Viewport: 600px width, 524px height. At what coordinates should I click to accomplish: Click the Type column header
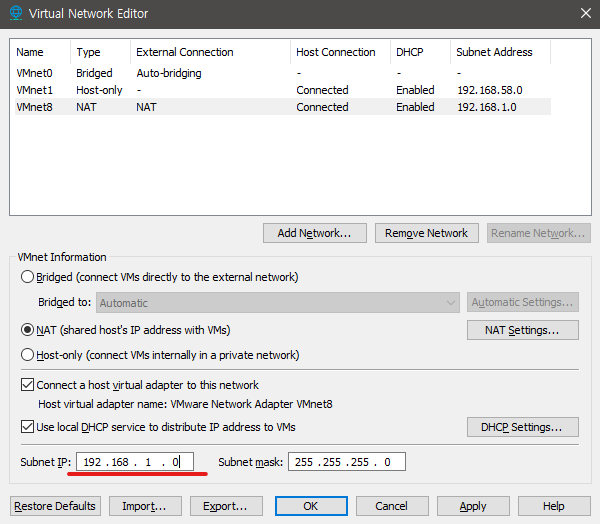pos(101,52)
